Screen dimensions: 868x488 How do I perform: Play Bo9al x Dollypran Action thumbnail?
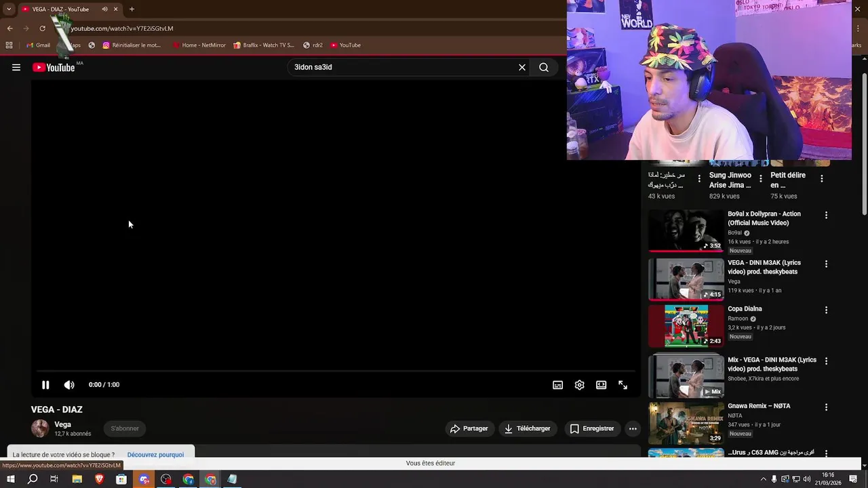click(686, 230)
